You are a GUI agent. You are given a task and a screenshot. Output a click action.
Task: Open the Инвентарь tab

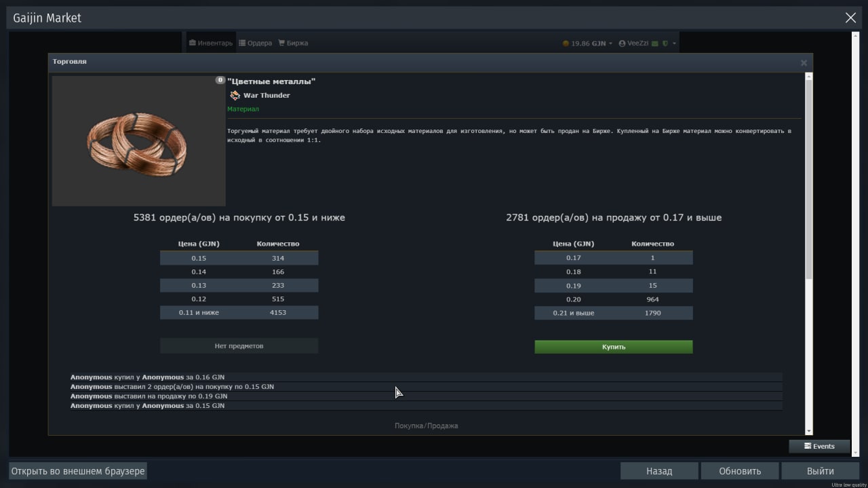[211, 43]
